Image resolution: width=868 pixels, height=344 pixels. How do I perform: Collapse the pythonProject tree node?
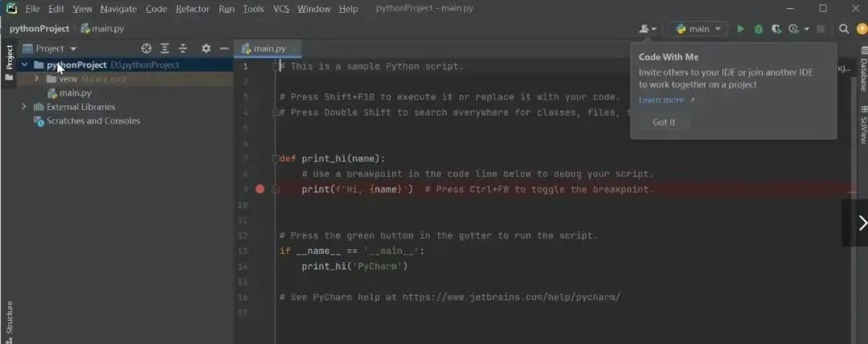click(24, 65)
